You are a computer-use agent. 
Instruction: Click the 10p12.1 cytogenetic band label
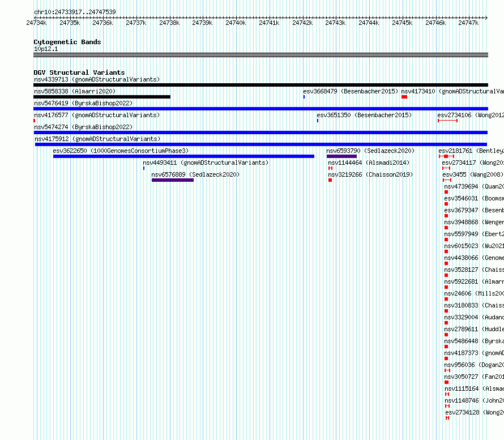[x=46, y=49]
